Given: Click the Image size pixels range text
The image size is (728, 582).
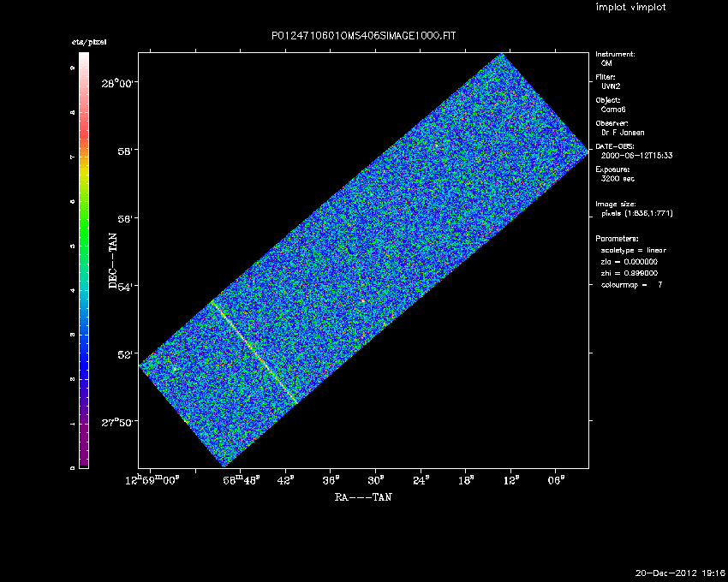Looking at the screenshot, I should pyautogui.click(x=636, y=213).
